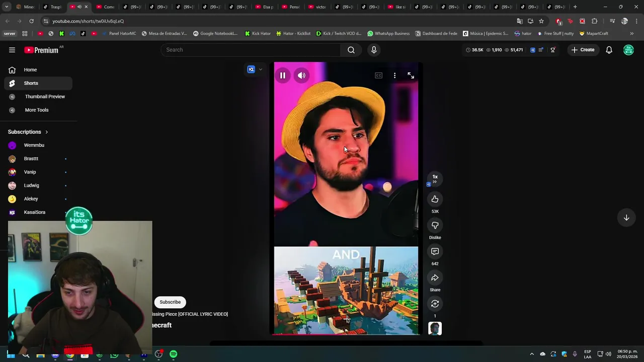Open the account avatar menu
The height and width of the screenshot is (362, 644).
628,50
